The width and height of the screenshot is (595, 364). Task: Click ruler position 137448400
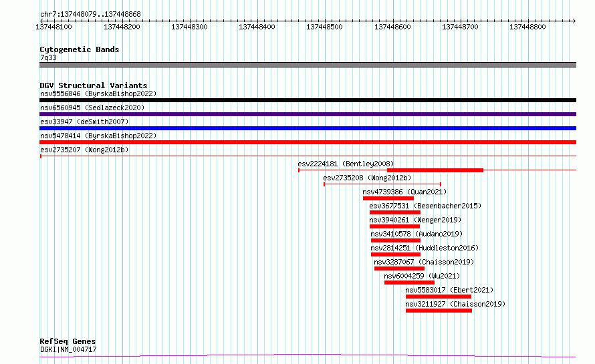pyautogui.click(x=257, y=27)
